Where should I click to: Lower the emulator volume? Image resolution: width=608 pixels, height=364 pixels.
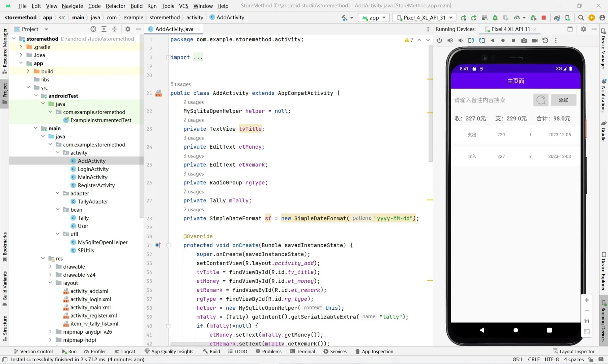tap(461, 40)
